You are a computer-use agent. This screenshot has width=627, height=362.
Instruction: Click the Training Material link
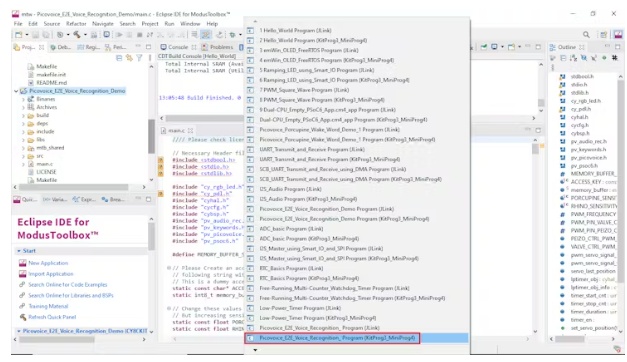click(x=48, y=306)
